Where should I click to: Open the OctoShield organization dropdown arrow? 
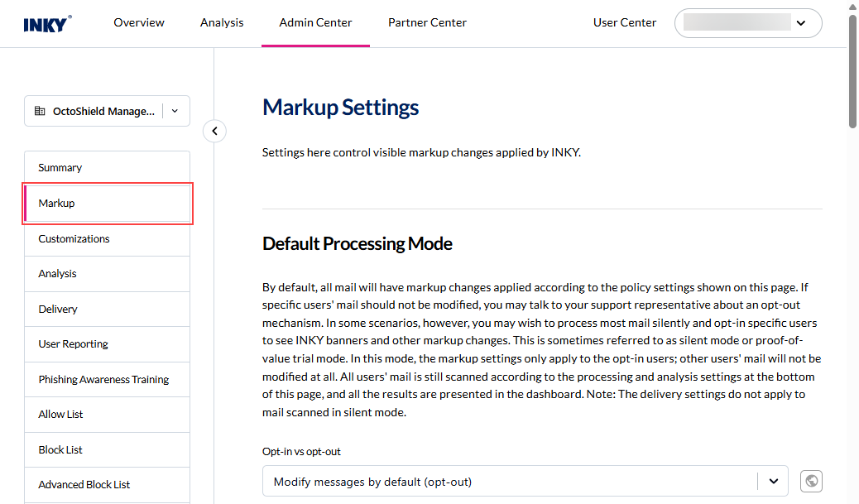[175, 111]
